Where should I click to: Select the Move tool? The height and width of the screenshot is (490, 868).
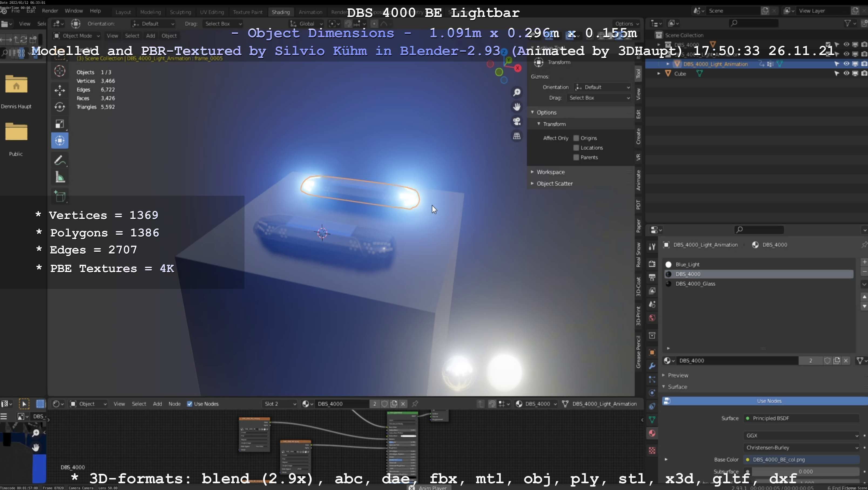[60, 90]
